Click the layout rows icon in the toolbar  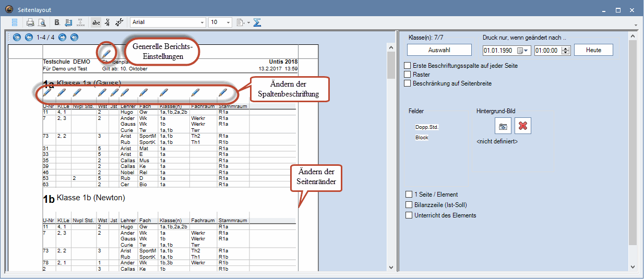[x=15, y=22]
